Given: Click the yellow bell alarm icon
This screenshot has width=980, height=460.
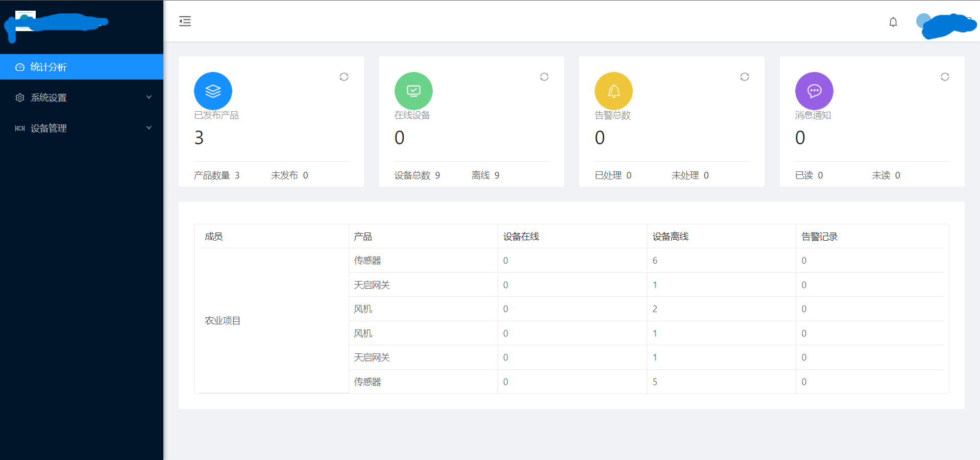Looking at the screenshot, I should pyautogui.click(x=614, y=91).
